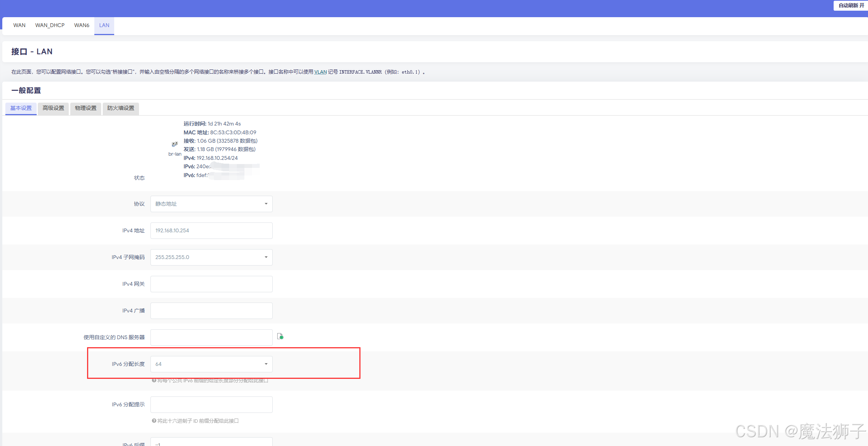Switch to the WAN_DHCP interface tab
The width and height of the screenshot is (868, 446).
[x=50, y=25]
